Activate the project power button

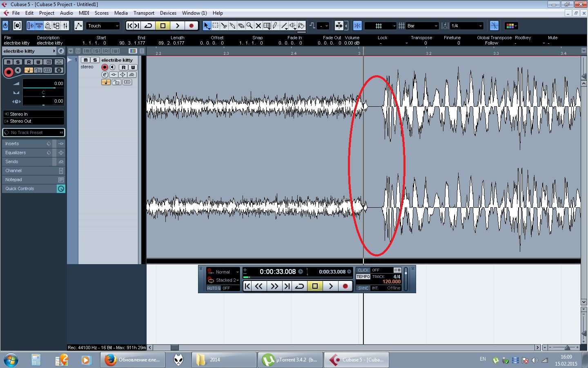(5, 26)
